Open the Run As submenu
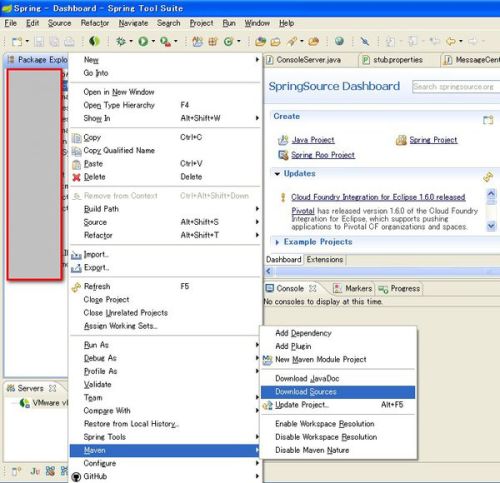Viewport: 500px width, 483px height. coord(165,345)
